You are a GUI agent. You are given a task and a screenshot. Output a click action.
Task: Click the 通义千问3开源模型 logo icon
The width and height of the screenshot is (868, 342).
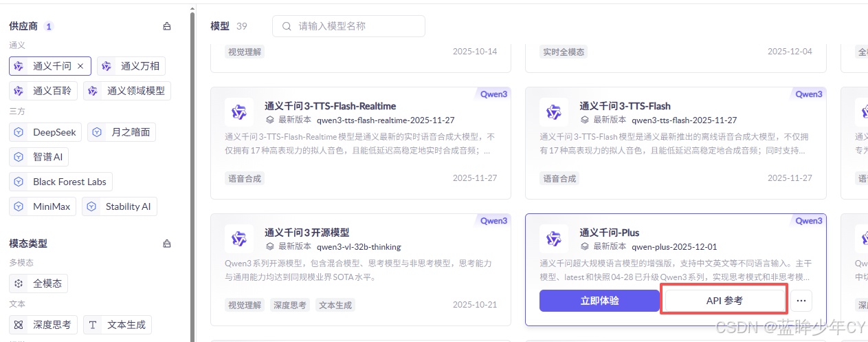click(x=238, y=239)
